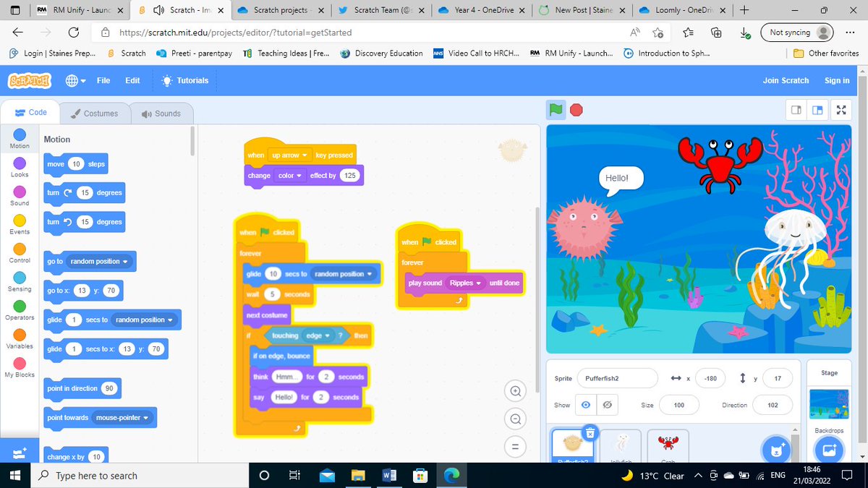Select the Motion block category

point(20,139)
